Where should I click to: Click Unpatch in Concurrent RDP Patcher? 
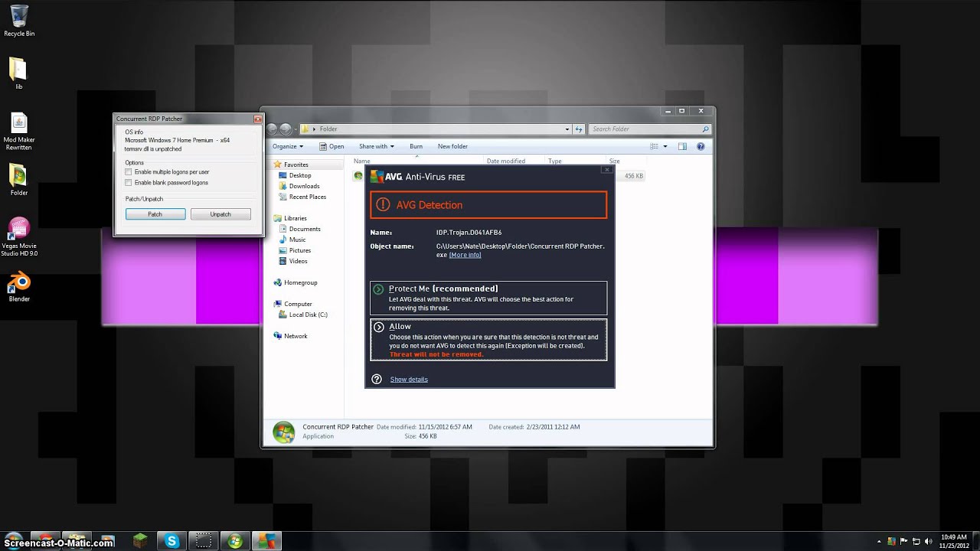[x=220, y=214]
